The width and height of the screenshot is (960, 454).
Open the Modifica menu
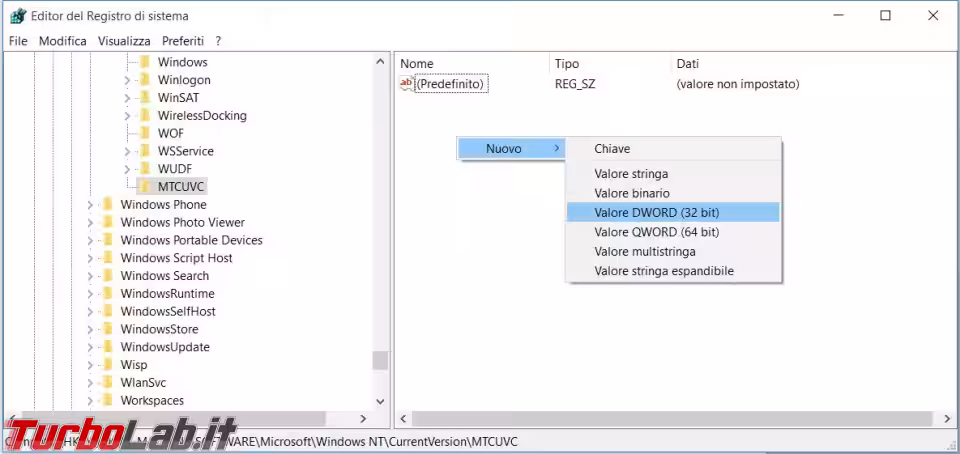pos(62,41)
